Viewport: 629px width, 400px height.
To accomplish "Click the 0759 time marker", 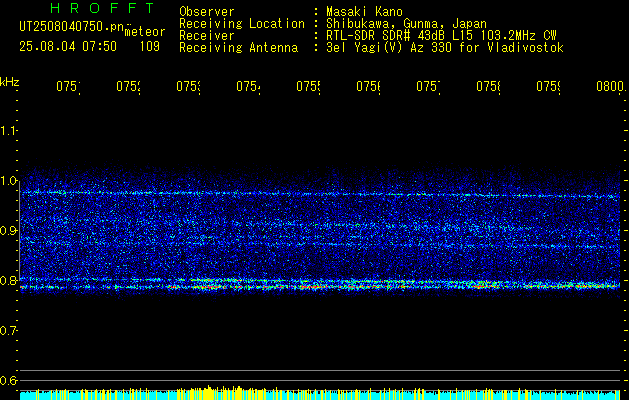I will 548,87.
